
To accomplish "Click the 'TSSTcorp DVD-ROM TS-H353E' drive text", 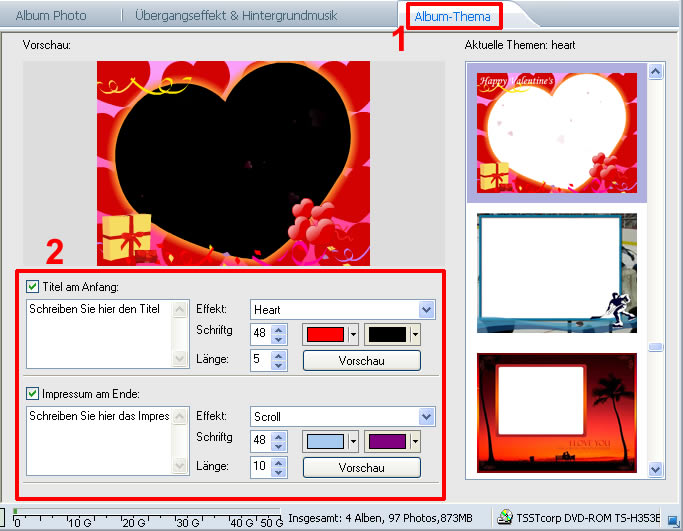I will (588, 518).
